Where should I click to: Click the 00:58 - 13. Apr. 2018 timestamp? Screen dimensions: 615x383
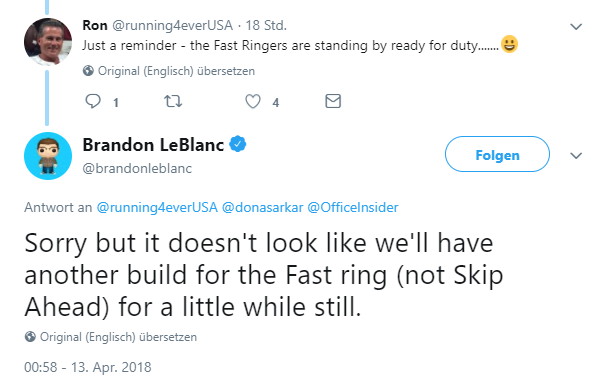point(87,367)
